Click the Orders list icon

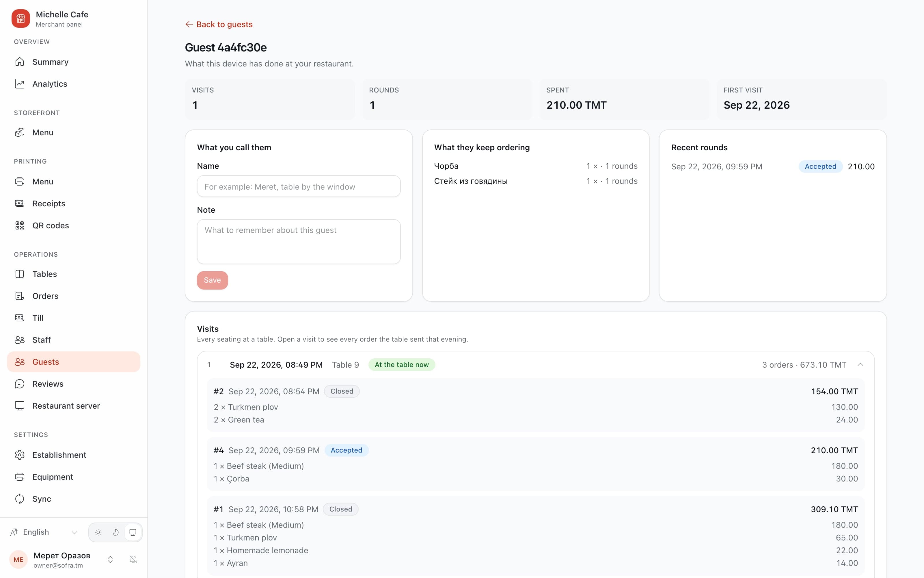(19, 296)
